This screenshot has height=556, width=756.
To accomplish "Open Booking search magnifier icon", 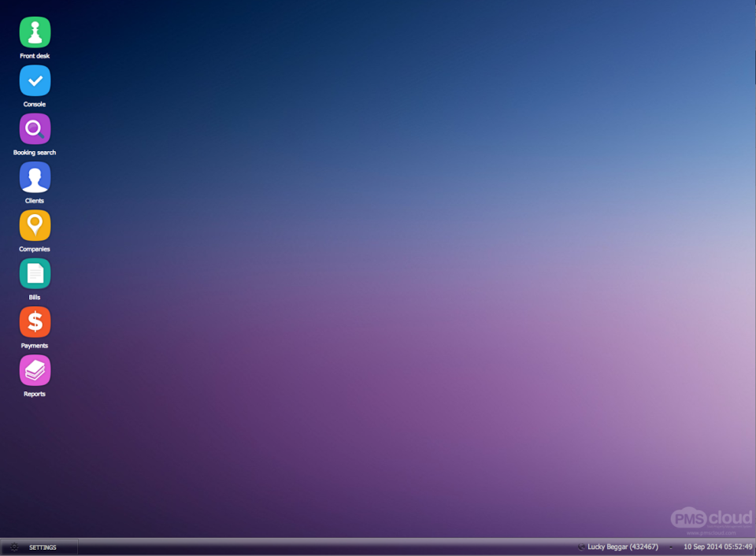I will 35,128.
